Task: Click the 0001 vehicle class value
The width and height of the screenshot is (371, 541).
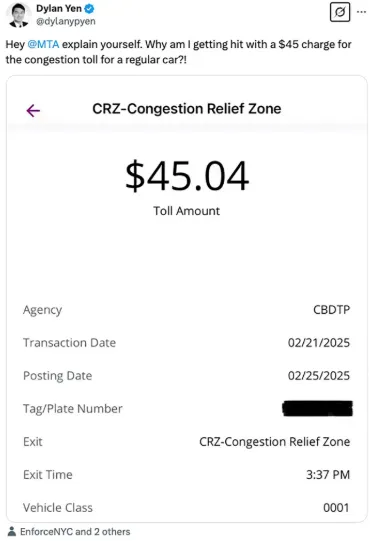Action: tap(336, 508)
